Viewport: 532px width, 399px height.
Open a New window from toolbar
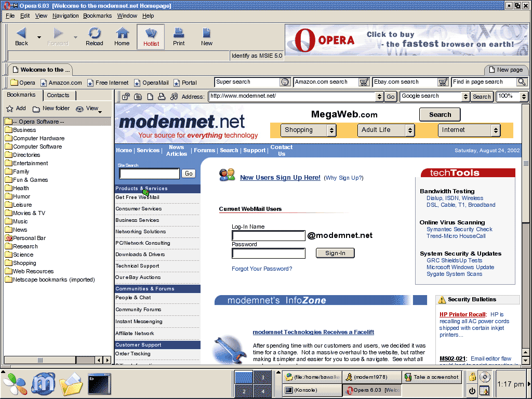(207, 36)
